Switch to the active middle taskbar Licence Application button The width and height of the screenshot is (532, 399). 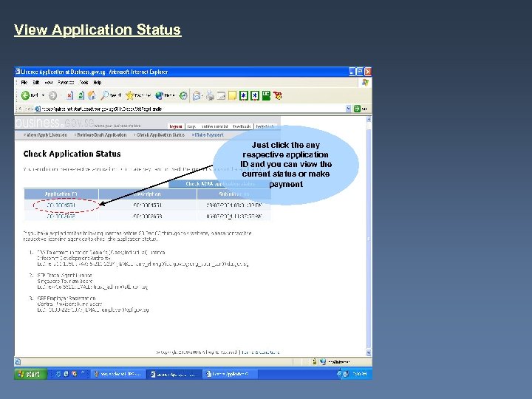(x=174, y=374)
